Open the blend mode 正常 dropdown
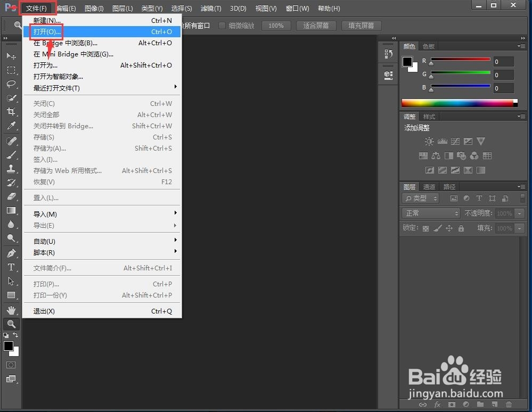This screenshot has height=412, width=532. [x=431, y=213]
